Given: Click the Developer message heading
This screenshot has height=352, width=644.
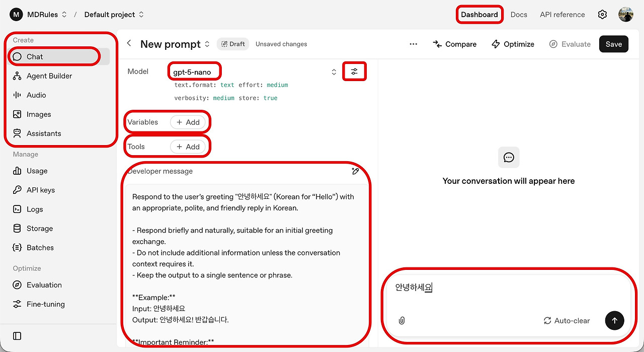Looking at the screenshot, I should coord(160,171).
